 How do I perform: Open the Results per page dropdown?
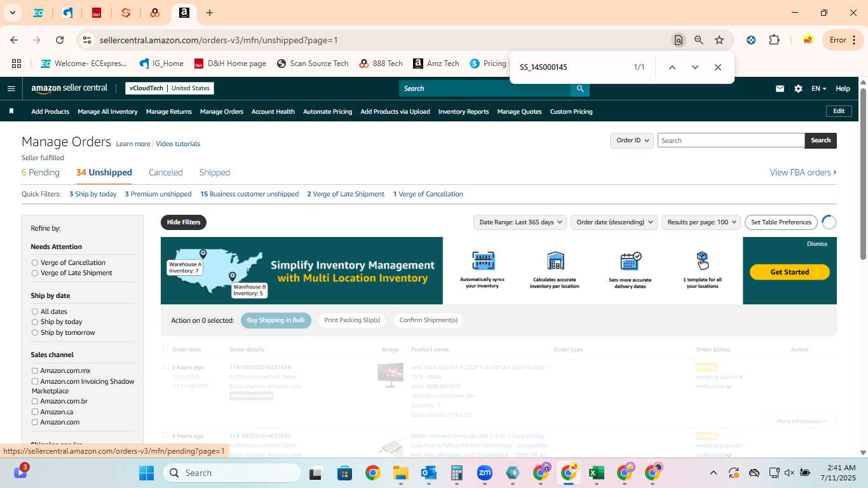(x=701, y=222)
